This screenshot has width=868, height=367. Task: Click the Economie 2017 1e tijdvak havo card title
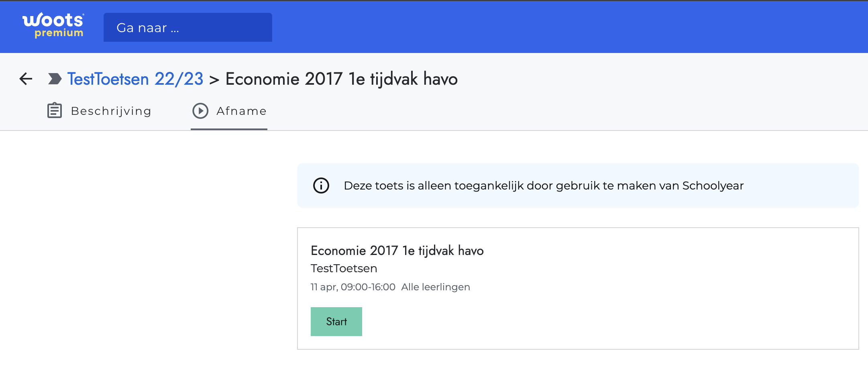[x=397, y=251]
